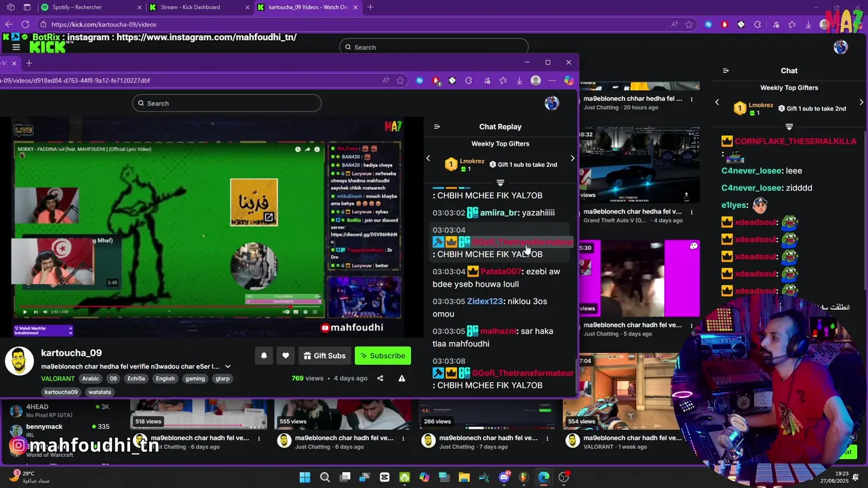Click username Patata007 in Chat Replay
This screenshot has height=488, width=868.
(501, 272)
